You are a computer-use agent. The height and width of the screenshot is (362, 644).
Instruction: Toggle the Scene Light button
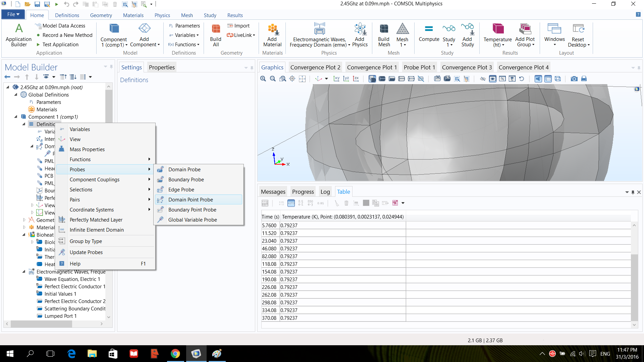click(x=538, y=79)
